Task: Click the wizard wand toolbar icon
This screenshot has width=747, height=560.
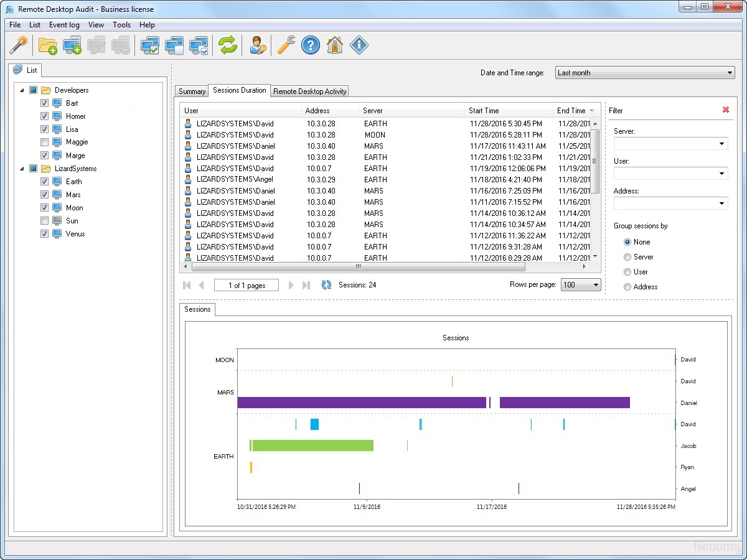Action: [19, 45]
